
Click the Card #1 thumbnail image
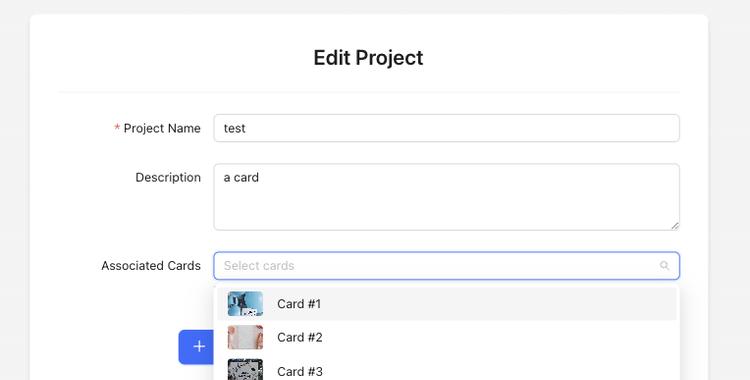tap(245, 304)
